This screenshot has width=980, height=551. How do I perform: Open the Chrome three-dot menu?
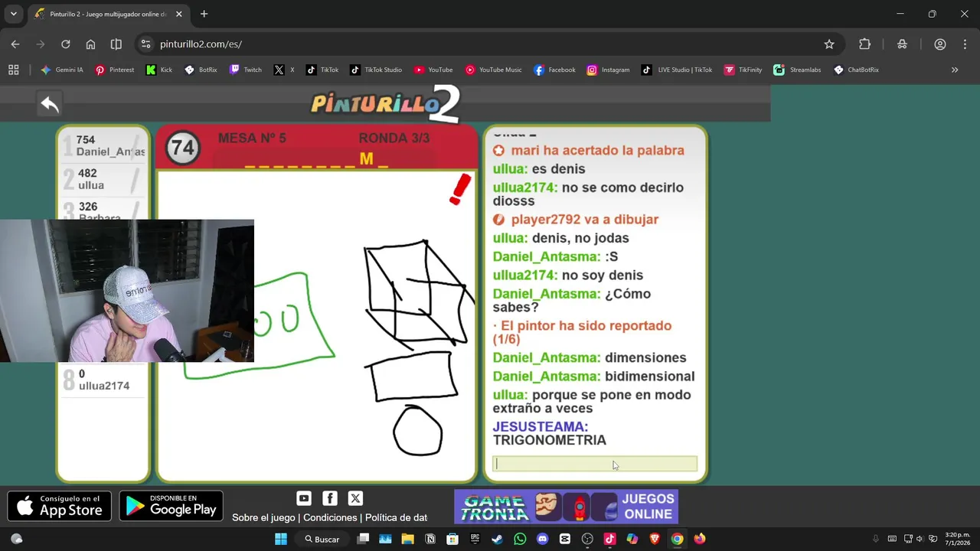pos(965,44)
